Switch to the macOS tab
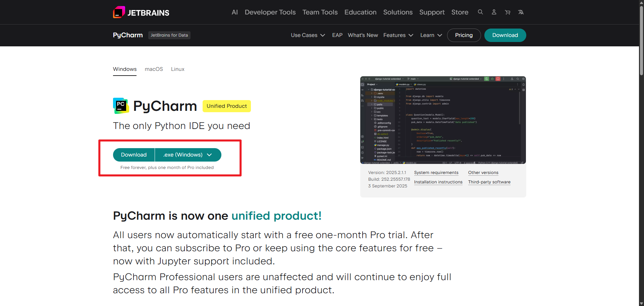Image resolution: width=644 pixels, height=306 pixels. tap(154, 69)
